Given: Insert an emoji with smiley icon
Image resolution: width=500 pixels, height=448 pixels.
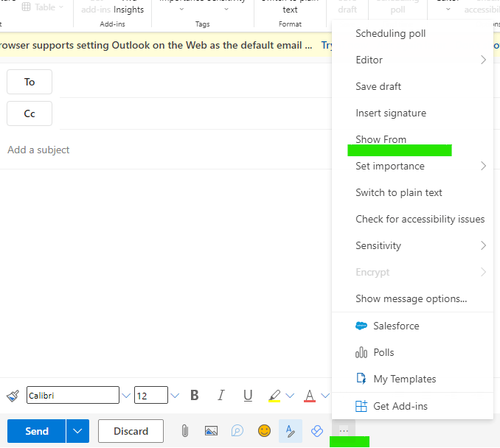Looking at the screenshot, I should point(264,431).
